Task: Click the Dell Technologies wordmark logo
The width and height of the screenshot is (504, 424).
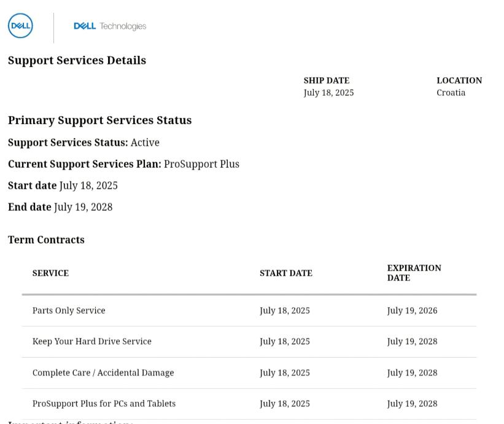Action: pyautogui.click(x=110, y=26)
